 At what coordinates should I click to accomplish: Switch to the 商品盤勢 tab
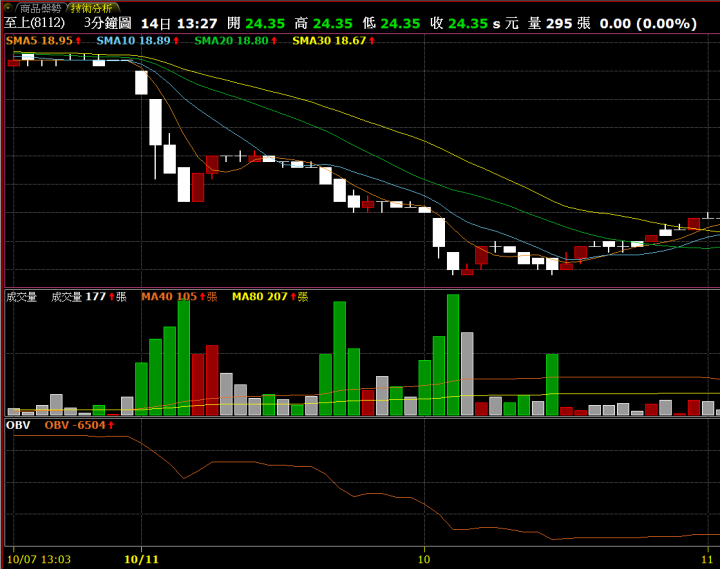coord(40,8)
